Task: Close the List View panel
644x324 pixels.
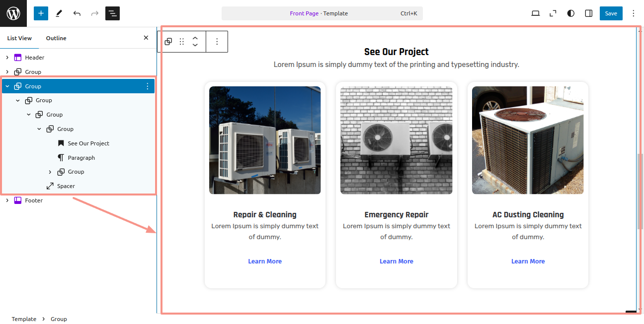Action: (x=146, y=38)
